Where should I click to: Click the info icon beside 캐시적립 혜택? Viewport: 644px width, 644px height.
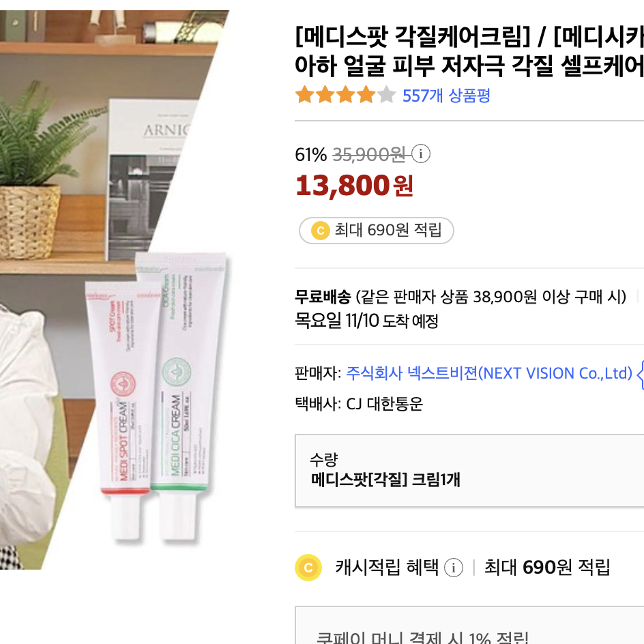coord(454,568)
